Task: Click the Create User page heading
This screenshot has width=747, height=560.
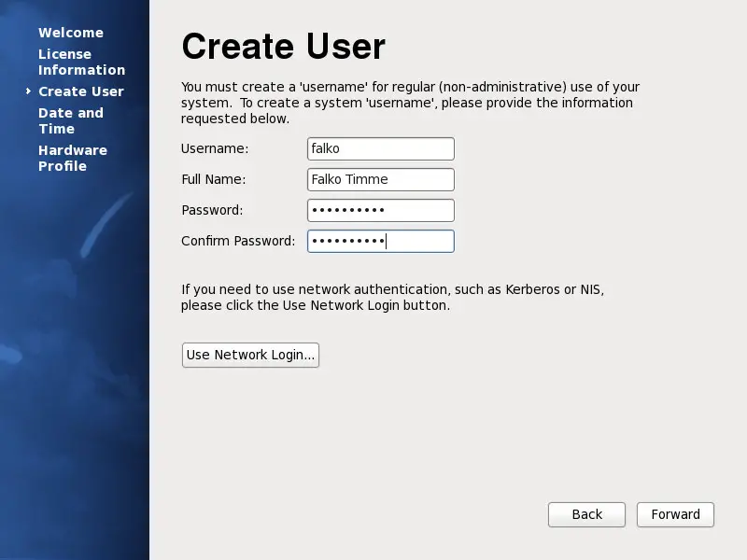Action: click(x=283, y=46)
